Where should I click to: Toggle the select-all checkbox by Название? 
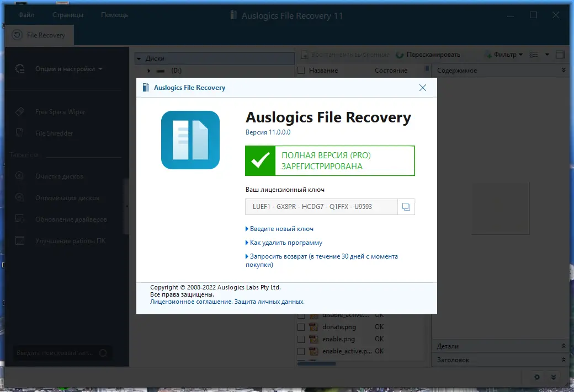click(x=301, y=71)
